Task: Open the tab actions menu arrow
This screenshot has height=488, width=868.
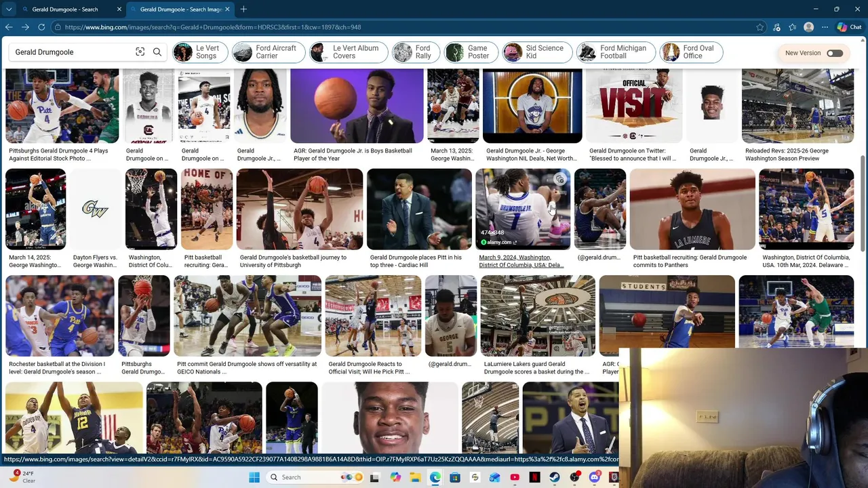Action: (x=9, y=9)
